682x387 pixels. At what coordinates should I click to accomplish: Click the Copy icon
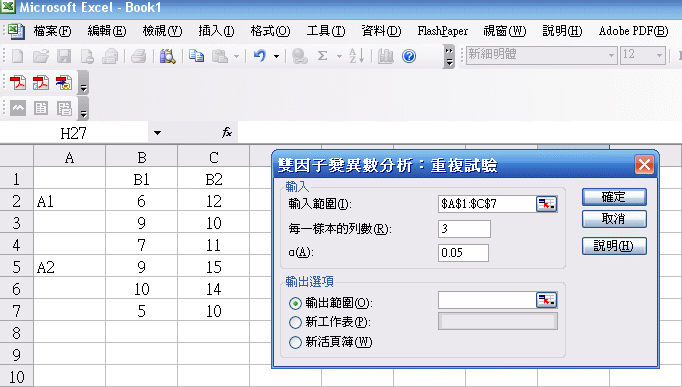pos(197,56)
